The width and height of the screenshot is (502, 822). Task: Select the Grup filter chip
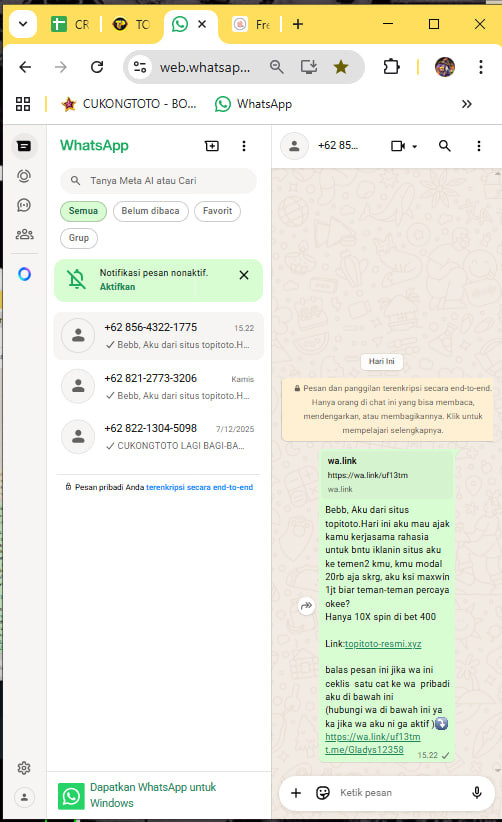[x=79, y=238]
